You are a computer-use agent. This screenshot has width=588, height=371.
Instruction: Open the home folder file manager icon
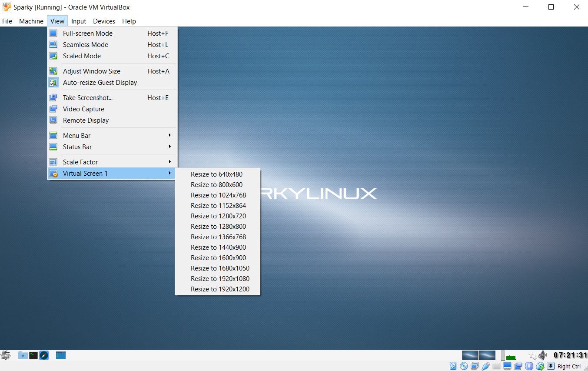tap(23, 355)
